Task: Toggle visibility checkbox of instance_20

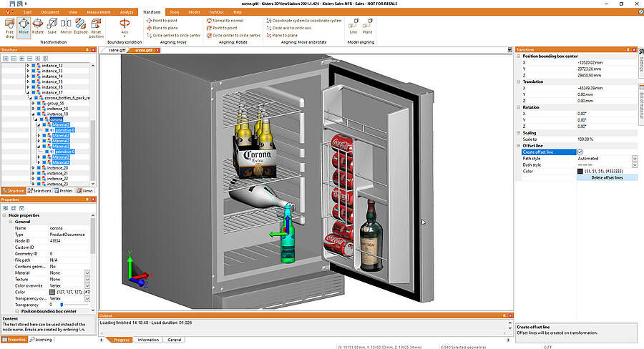Action: [39, 168]
